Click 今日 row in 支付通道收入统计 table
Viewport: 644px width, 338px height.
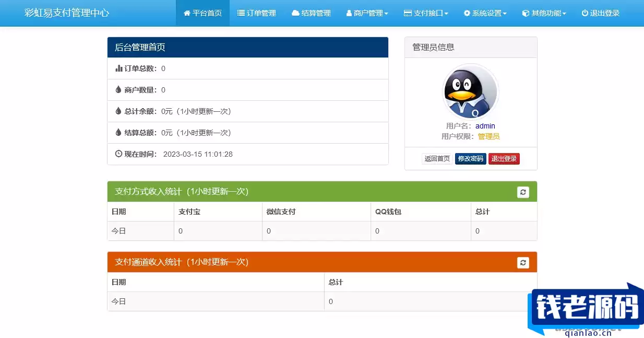[x=322, y=301]
